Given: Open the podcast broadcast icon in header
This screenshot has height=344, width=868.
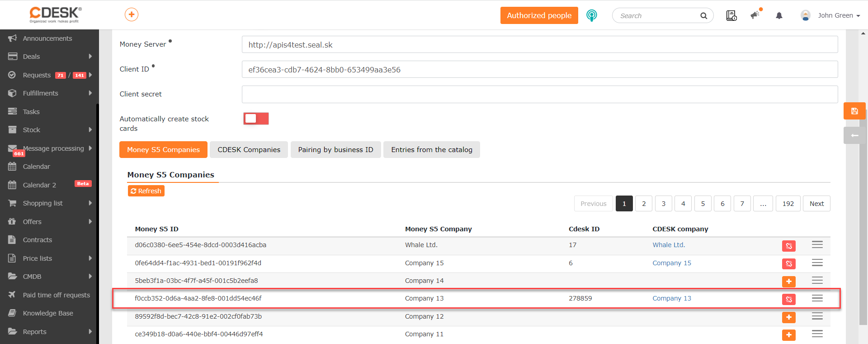Looking at the screenshot, I should click(x=591, y=15).
